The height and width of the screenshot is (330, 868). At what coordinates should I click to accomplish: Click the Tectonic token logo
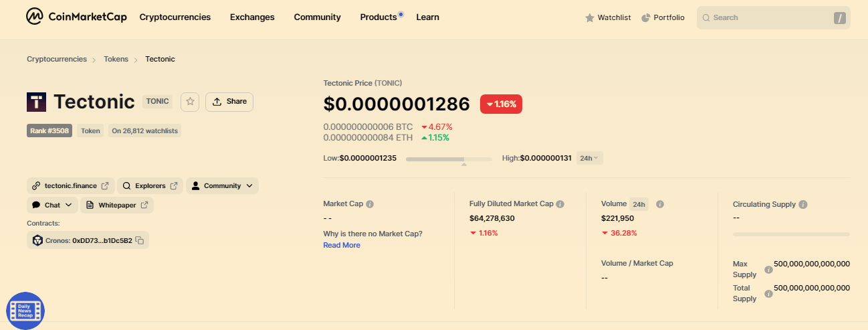pyautogui.click(x=36, y=102)
